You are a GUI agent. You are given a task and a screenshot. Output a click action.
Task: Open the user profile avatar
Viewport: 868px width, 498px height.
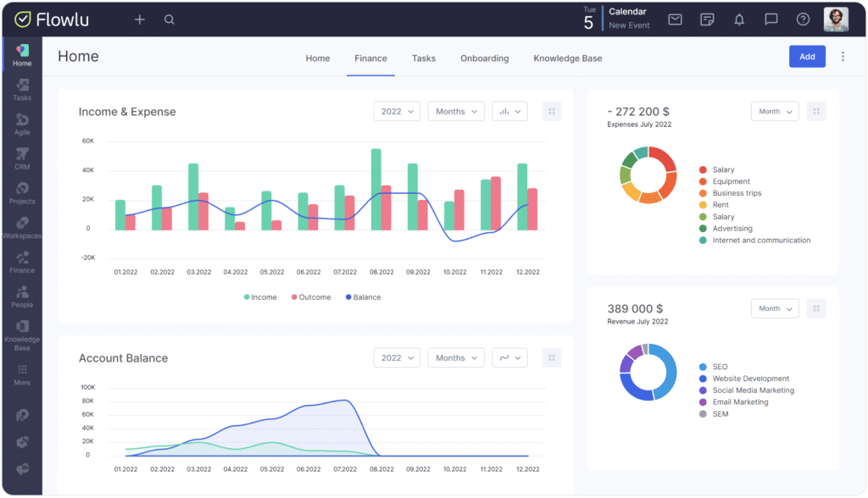pos(835,19)
